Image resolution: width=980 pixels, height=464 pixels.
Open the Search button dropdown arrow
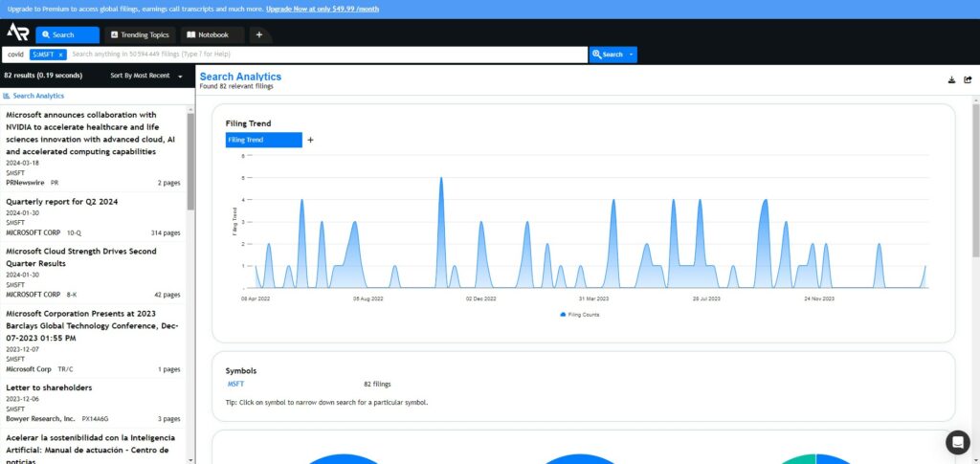pyautogui.click(x=632, y=55)
